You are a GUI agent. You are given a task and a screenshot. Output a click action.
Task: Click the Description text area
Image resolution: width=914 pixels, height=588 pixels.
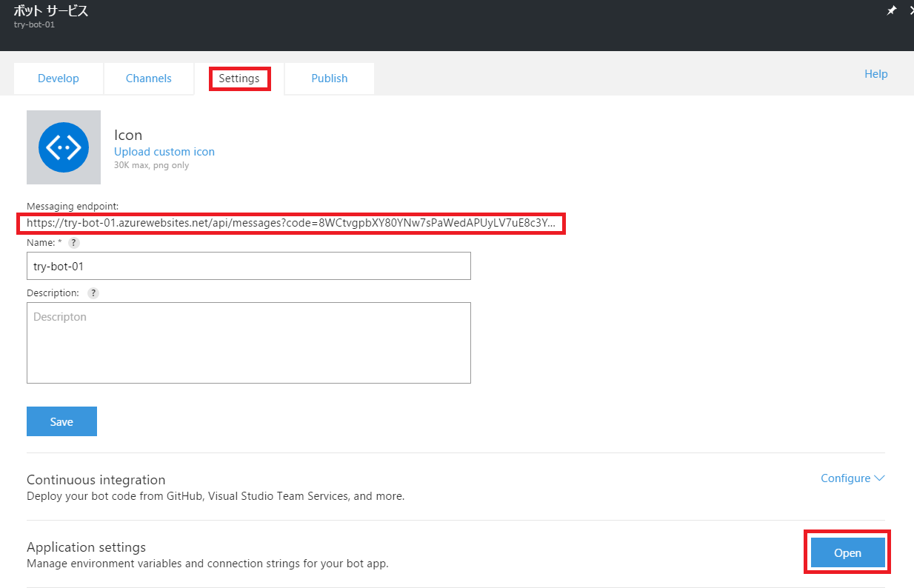tap(248, 342)
